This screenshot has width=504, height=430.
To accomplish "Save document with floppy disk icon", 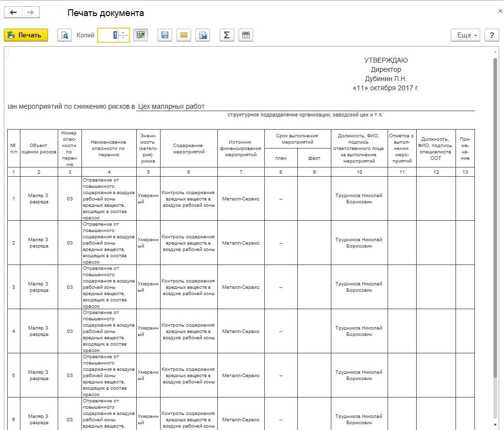I will click(165, 35).
